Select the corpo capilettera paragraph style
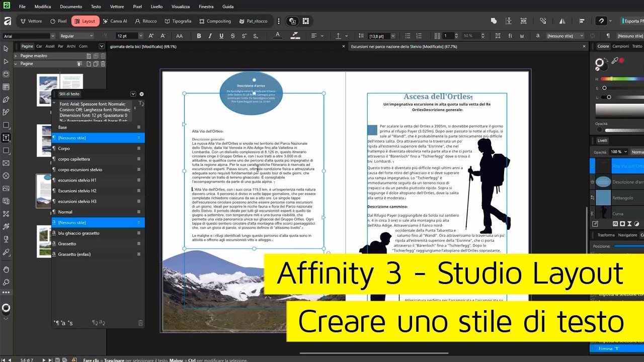The height and width of the screenshot is (362, 644). pos(98,159)
